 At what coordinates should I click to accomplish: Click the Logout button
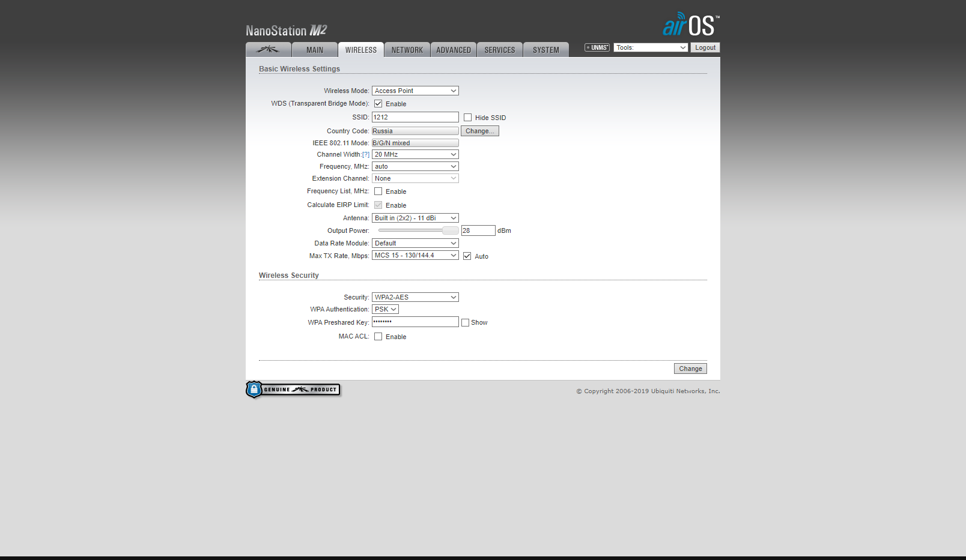[x=705, y=47]
